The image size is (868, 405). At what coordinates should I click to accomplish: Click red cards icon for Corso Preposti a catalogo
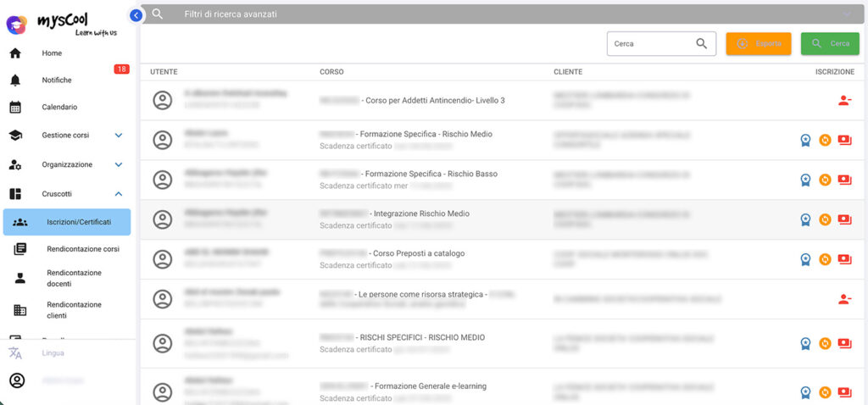845,259
